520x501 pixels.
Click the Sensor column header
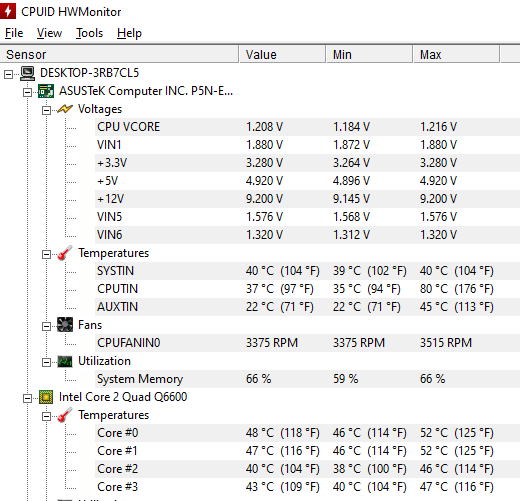click(x=119, y=54)
